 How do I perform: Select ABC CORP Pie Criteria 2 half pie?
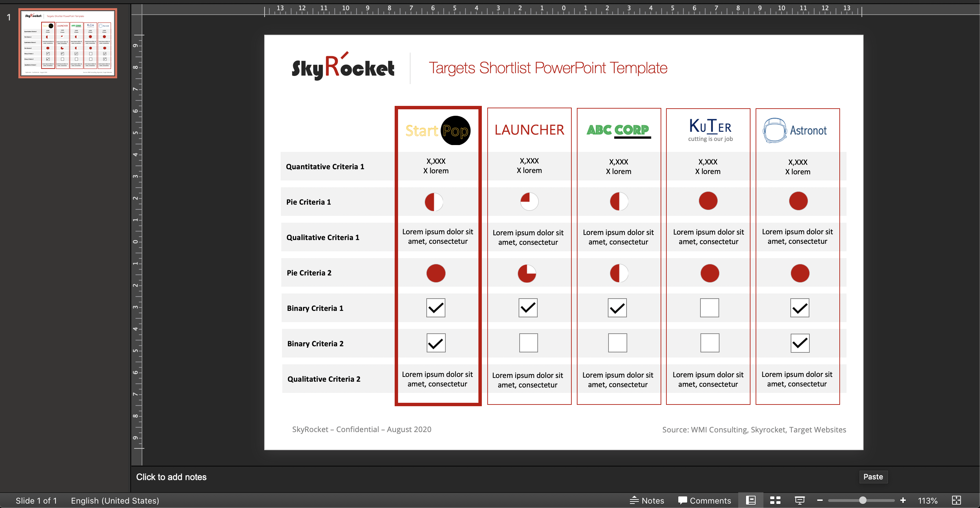pos(619,273)
